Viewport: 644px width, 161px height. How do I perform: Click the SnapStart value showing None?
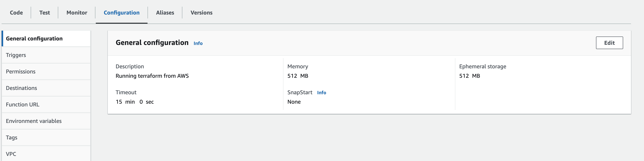click(294, 102)
